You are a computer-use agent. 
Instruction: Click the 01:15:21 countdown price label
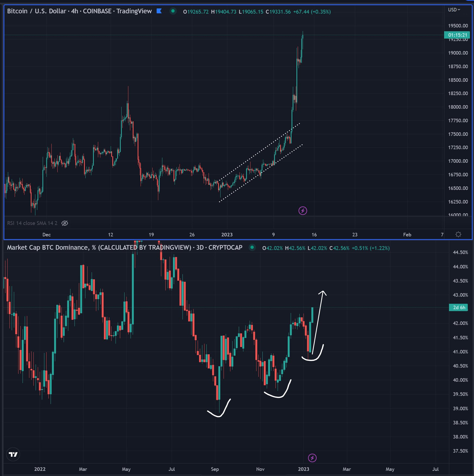[x=457, y=35]
